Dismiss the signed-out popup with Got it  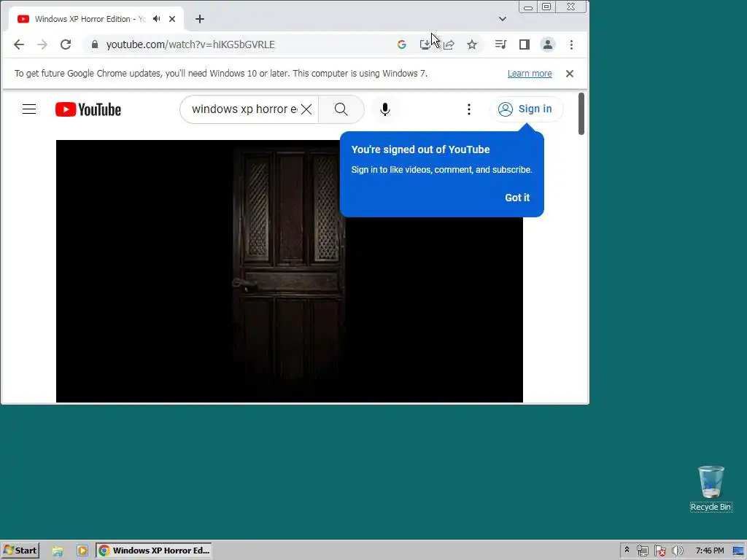point(517,198)
